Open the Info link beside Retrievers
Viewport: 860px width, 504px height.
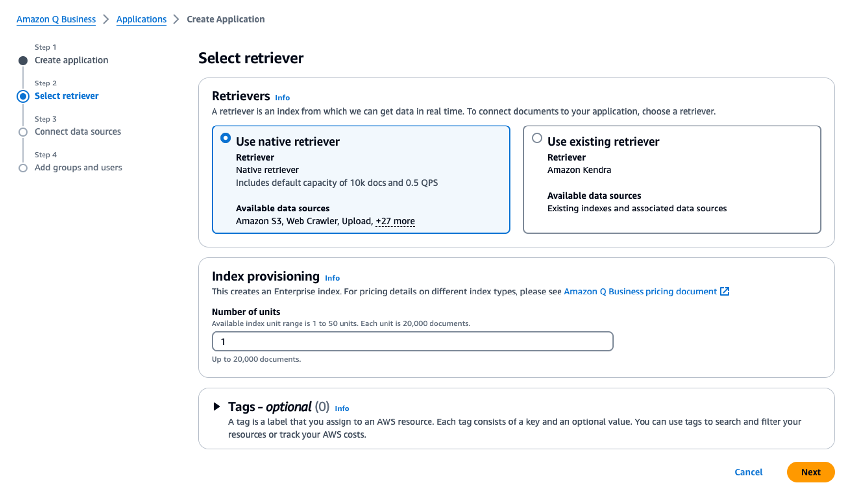tap(282, 98)
